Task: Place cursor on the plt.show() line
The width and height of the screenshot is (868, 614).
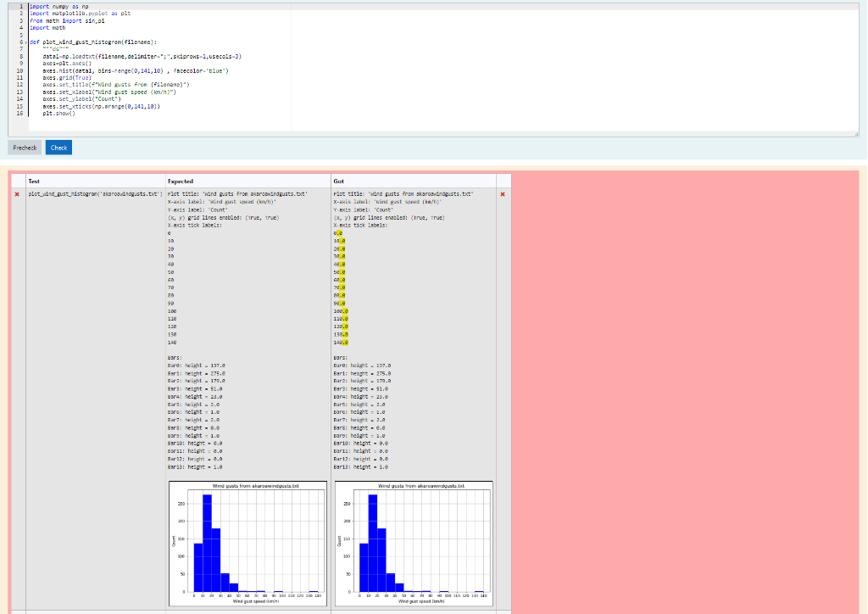Action: (59, 113)
